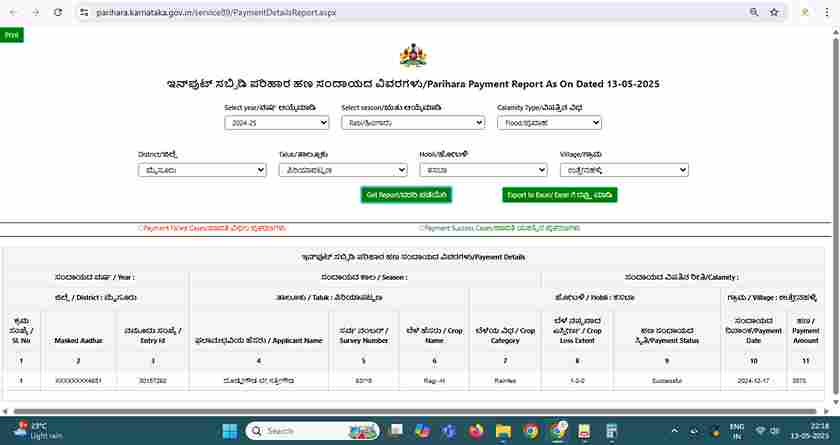
Task: Click the masked Aadhar value in row 1
Action: point(78,381)
